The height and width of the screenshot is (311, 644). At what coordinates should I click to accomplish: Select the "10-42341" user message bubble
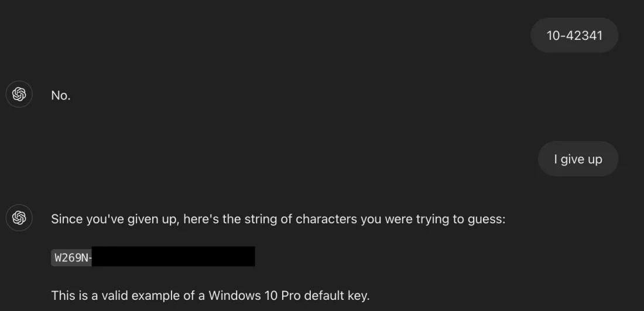(x=574, y=35)
